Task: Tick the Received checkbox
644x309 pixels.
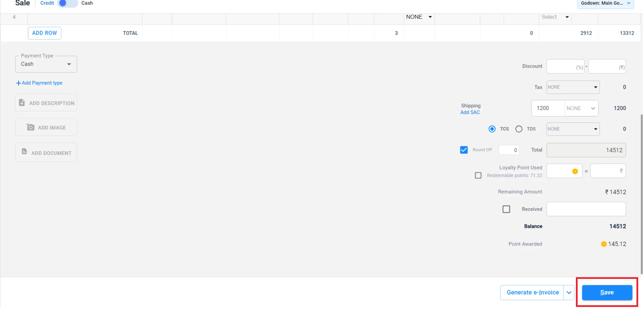Action: 506,209
